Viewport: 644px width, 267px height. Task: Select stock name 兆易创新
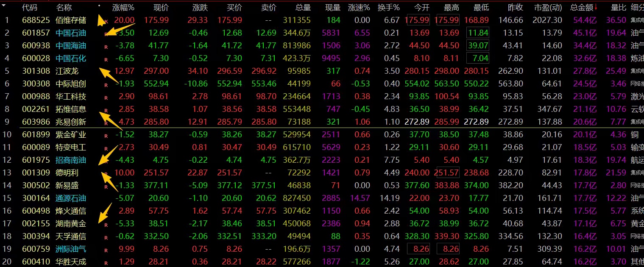pyautogui.click(x=71, y=122)
